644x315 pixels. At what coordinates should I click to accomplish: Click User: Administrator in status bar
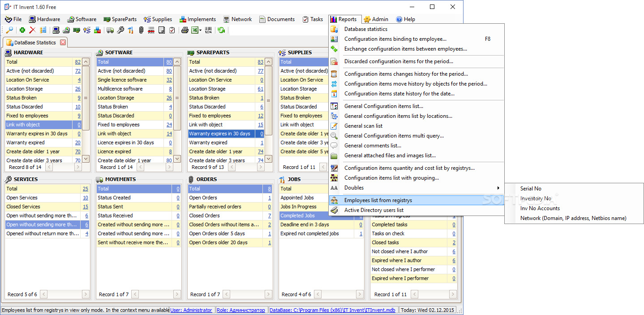191,310
